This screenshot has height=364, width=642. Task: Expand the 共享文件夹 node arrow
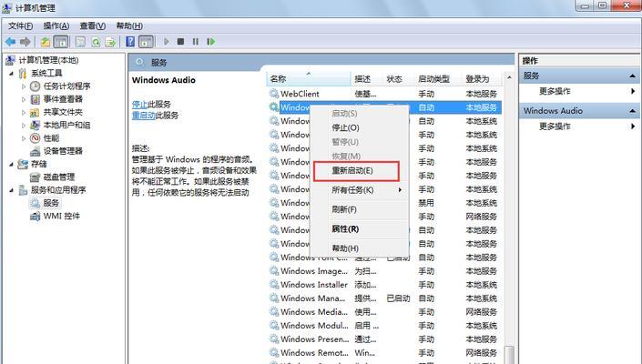(x=24, y=112)
